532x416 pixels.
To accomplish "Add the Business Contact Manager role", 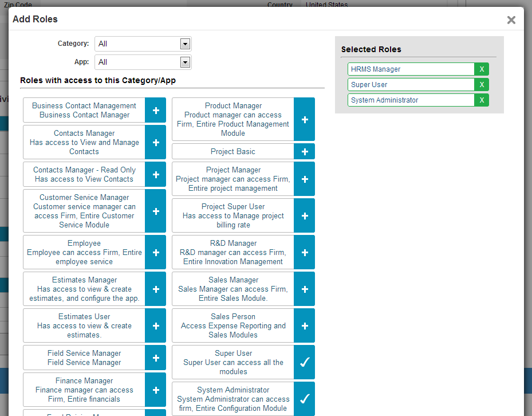I will tap(155, 110).
